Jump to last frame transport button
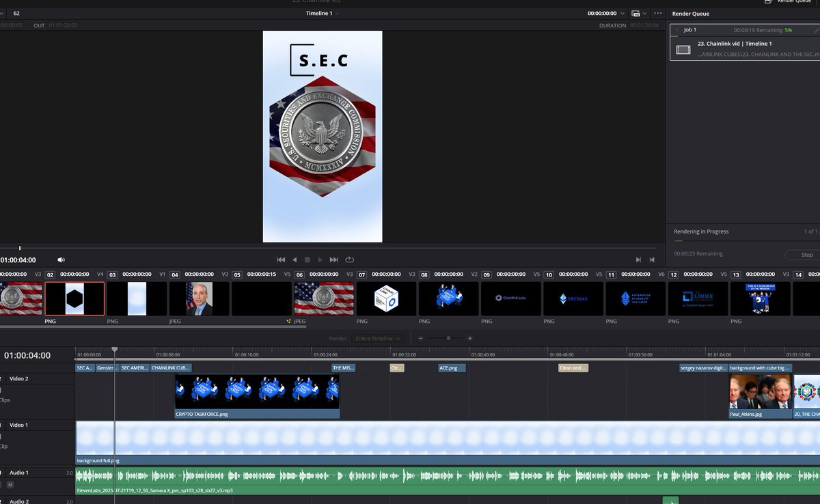 coord(334,260)
